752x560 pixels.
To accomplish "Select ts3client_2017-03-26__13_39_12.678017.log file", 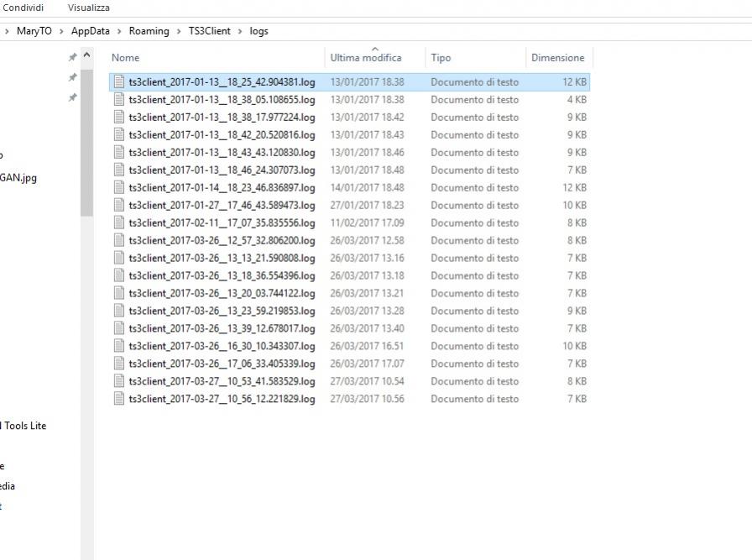I will pos(222,328).
